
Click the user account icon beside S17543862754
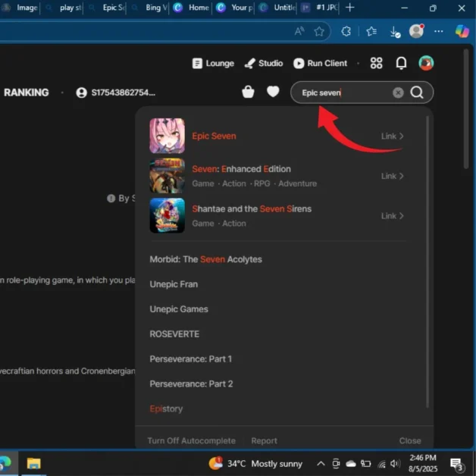click(81, 92)
